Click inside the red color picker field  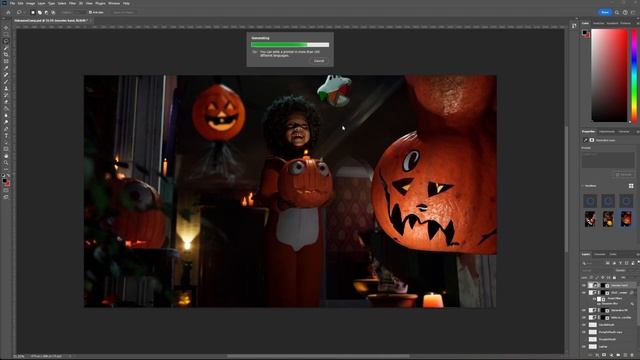tap(609, 76)
